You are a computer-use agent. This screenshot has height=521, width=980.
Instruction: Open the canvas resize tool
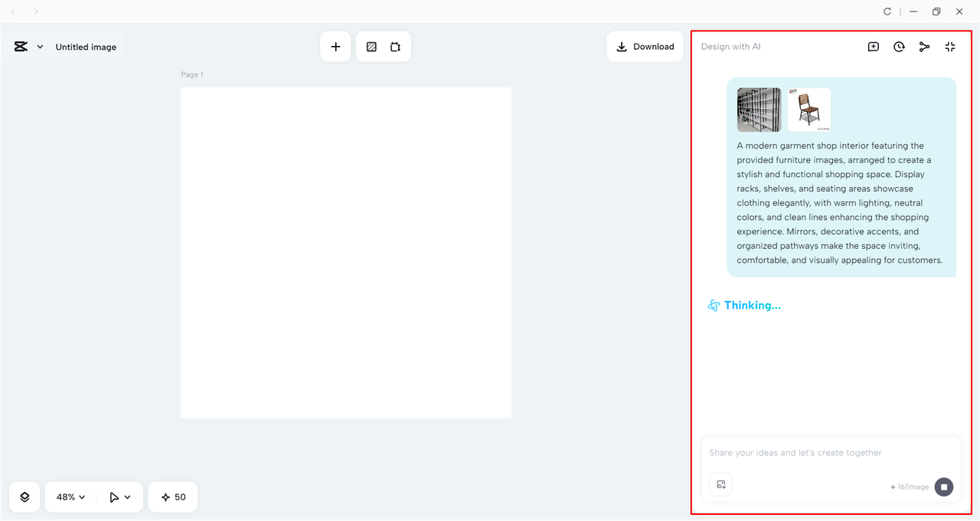click(396, 46)
